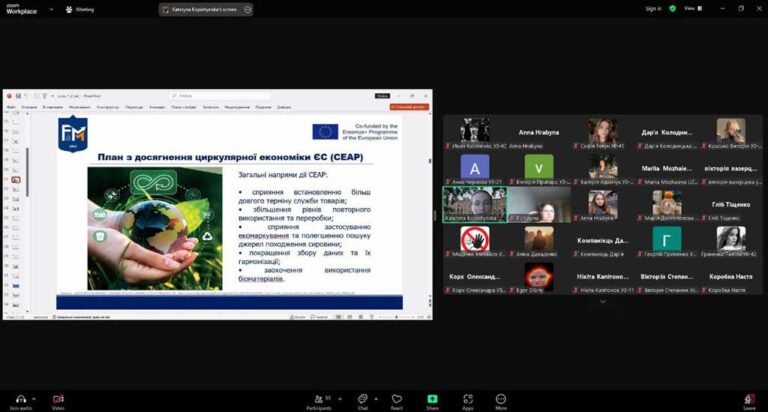
Task: Open the Apps icon in toolbar
Action: [x=468, y=398]
